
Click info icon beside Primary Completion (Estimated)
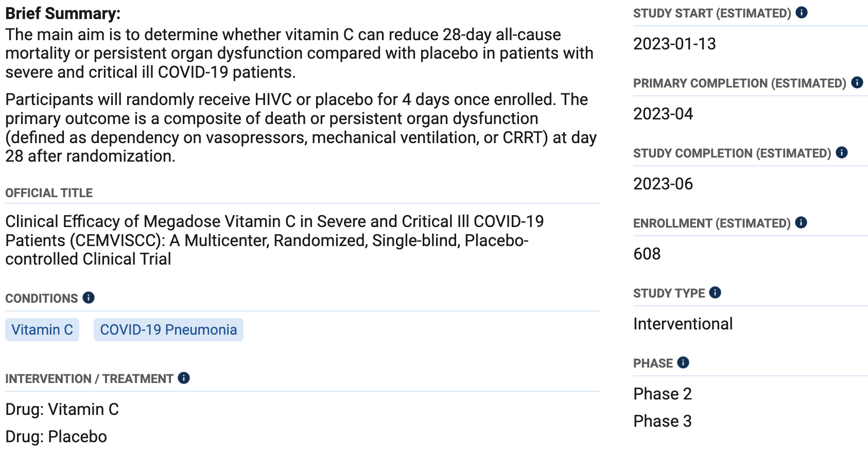[x=857, y=82]
